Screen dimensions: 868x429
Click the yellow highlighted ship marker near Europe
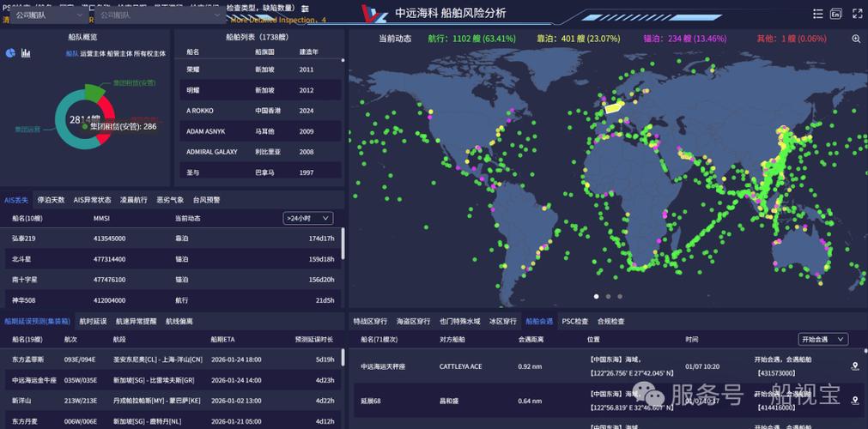click(615, 107)
